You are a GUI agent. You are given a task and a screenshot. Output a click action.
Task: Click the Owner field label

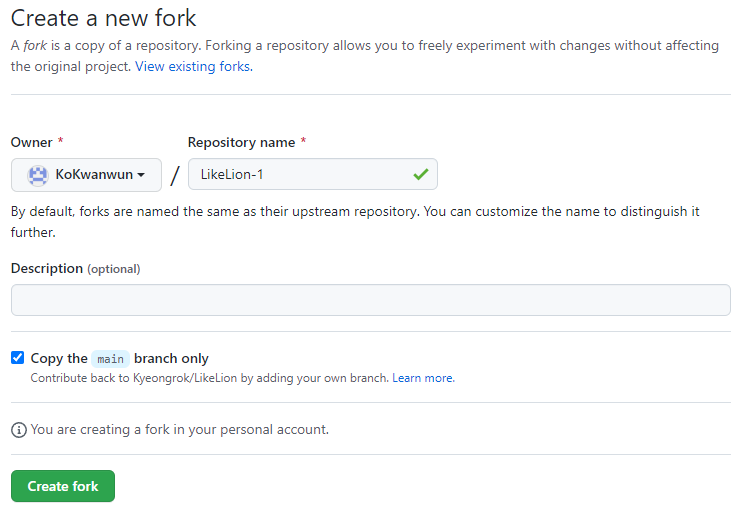[32, 142]
